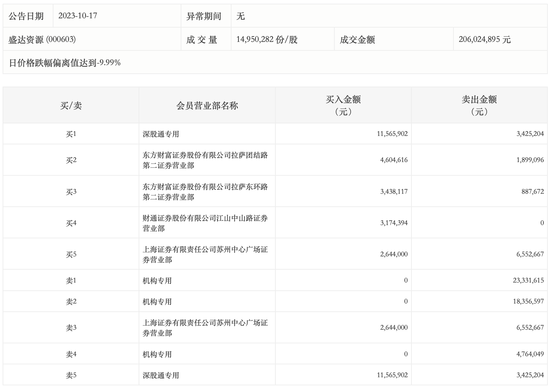553x392 pixels.
Task: Select the 买/卖 column header
Action: pos(71,106)
